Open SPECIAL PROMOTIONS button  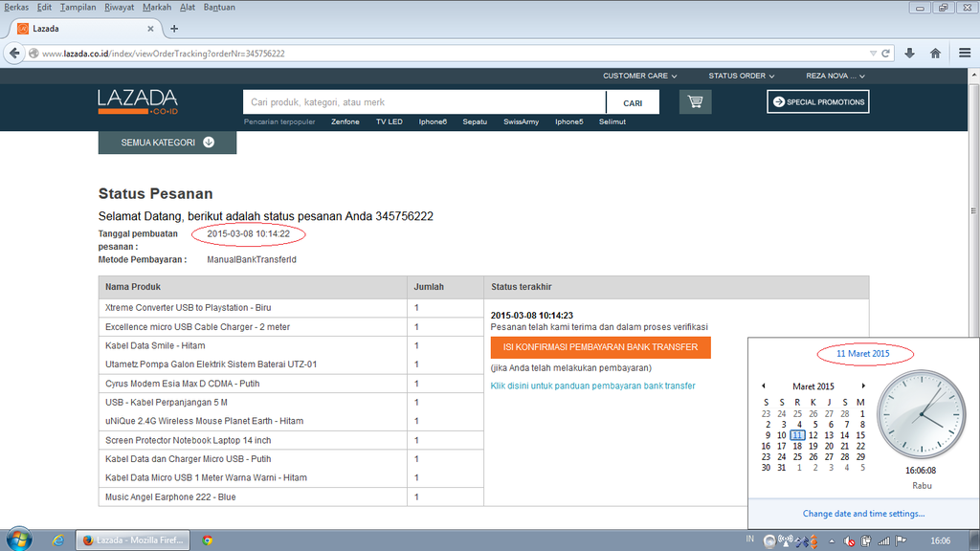(x=818, y=101)
